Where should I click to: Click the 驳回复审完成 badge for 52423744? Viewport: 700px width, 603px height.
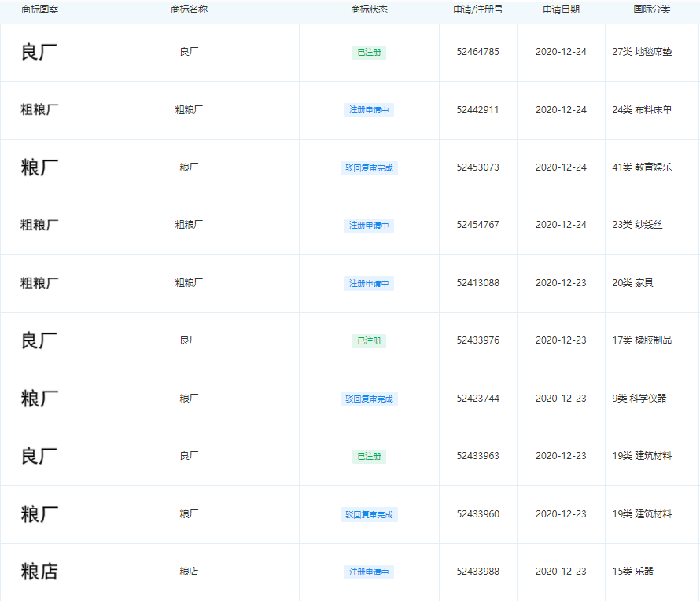tap(369, 399)
